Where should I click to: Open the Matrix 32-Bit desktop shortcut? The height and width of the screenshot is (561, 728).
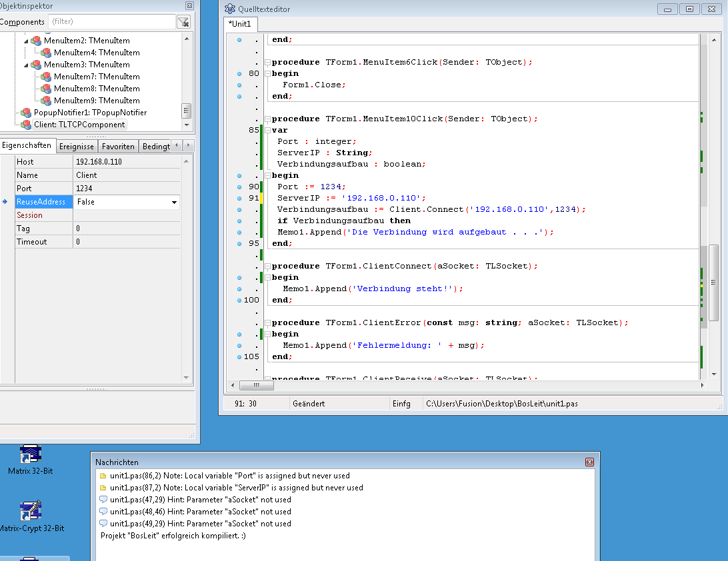pos(30,455)
